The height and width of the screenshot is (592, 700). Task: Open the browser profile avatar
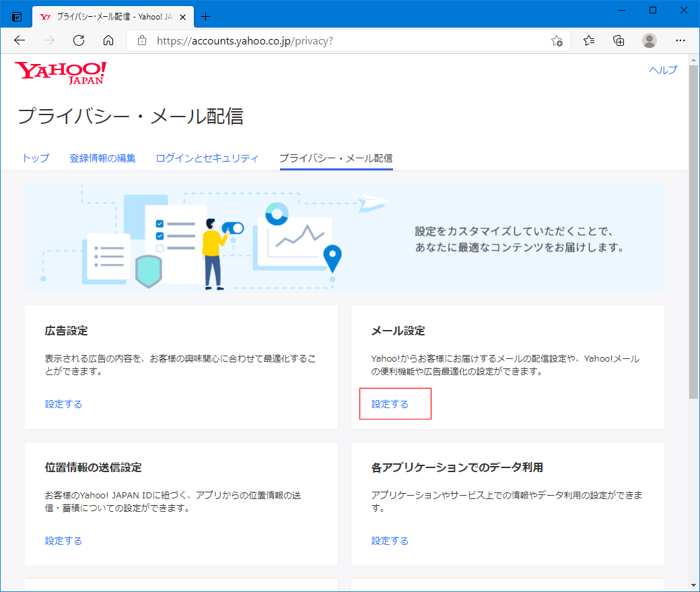650,40
